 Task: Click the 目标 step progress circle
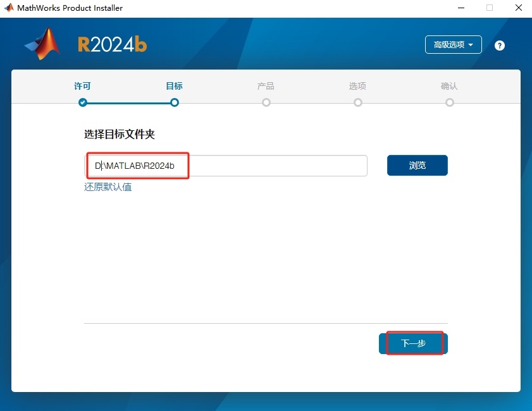(175, 102)
